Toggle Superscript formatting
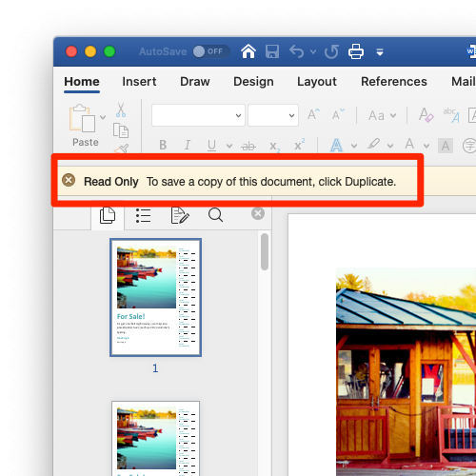Viewport: 476px width, 476px height. tap(299, 145)
